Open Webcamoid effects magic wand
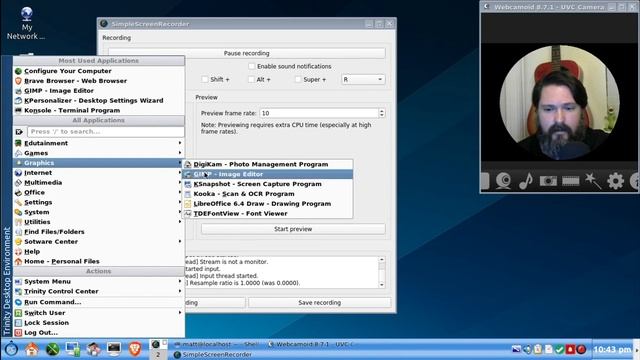 (x=593, y=180)
